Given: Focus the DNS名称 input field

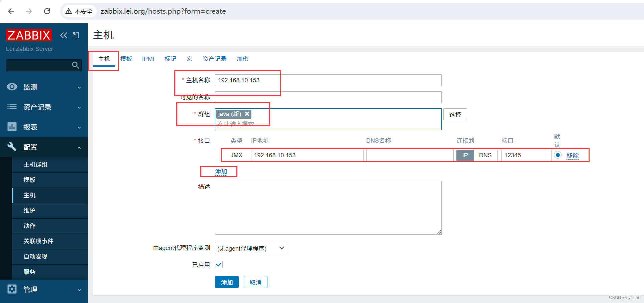Looking at the screenshot, I should 410,155.
